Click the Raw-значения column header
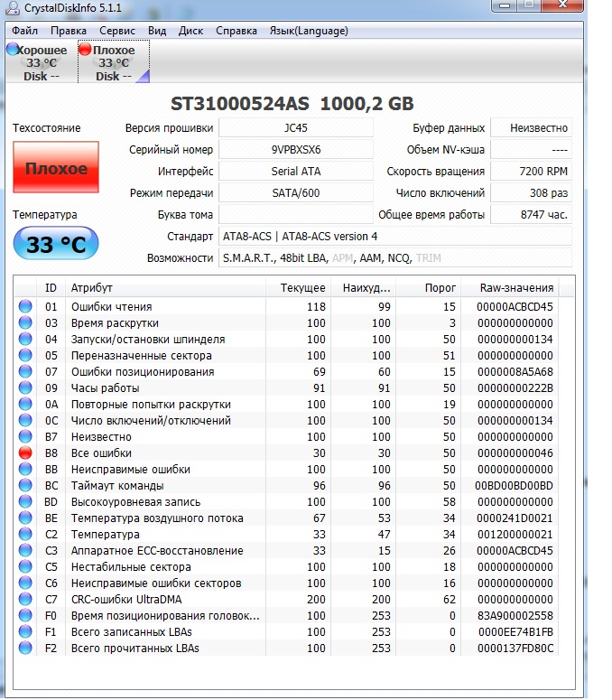 click(510, 287)
